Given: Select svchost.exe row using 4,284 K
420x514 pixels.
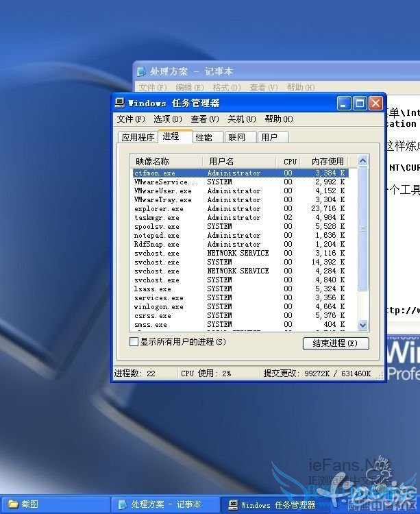Looking at the screenshot, I should click(x=240, y=271).
